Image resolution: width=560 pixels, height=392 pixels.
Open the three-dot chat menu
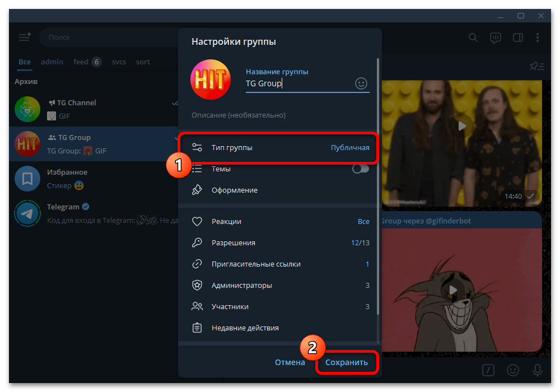pyautogui.click(x=538, y=38)
